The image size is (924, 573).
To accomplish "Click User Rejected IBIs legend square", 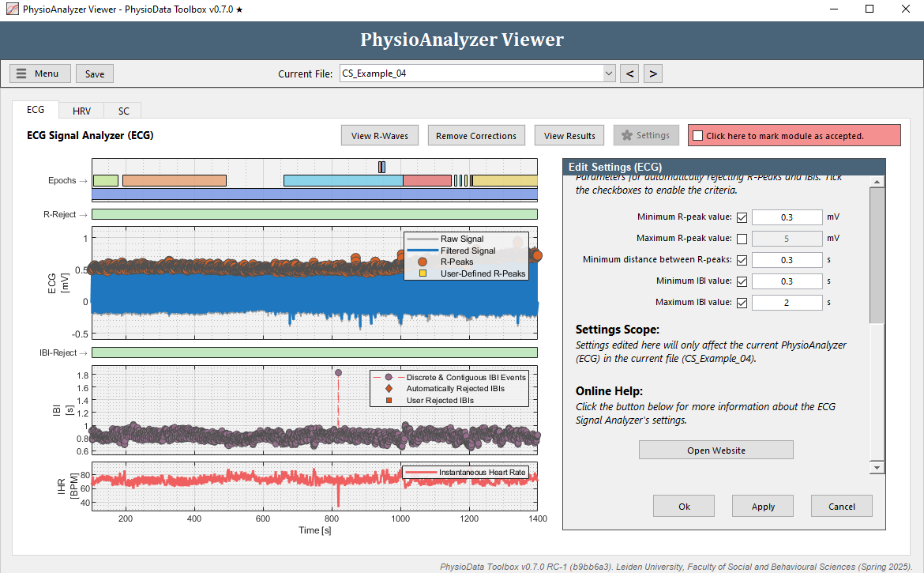I will (x=389, y=400).
